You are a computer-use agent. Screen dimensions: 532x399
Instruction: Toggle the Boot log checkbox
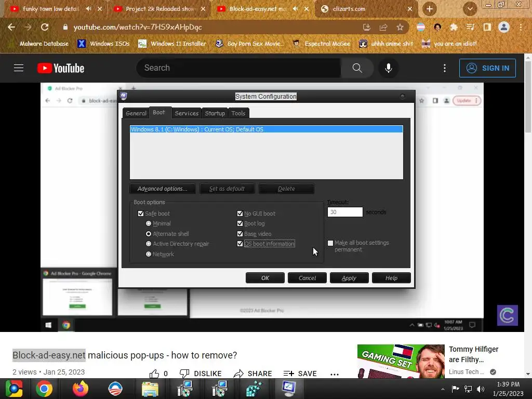[x=240, y=223]
